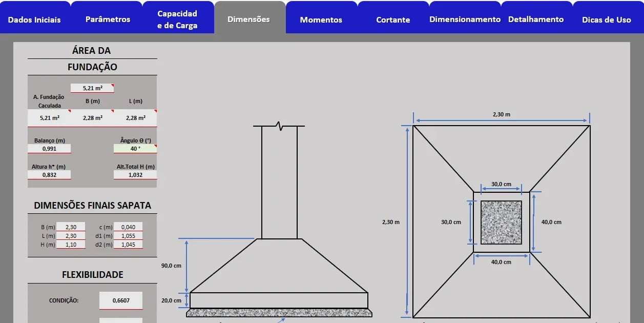This screenshot has width=644, height=323.
Task: Click the 90,0 cm elevation dimension label
Action: pyautogui.click(x=172, y=266)
